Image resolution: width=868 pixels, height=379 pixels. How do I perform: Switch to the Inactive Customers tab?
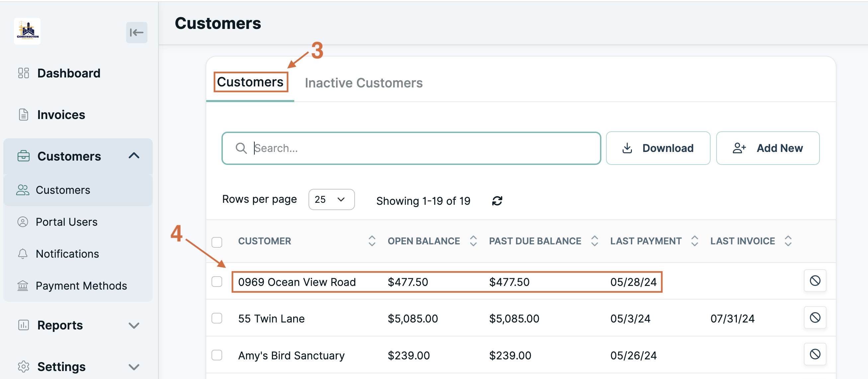tap(364, 83)
